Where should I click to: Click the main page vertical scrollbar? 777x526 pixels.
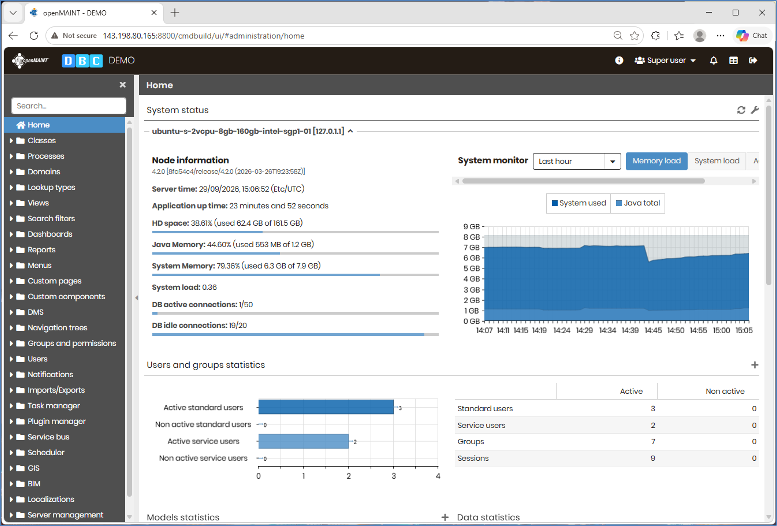[769, 195]
